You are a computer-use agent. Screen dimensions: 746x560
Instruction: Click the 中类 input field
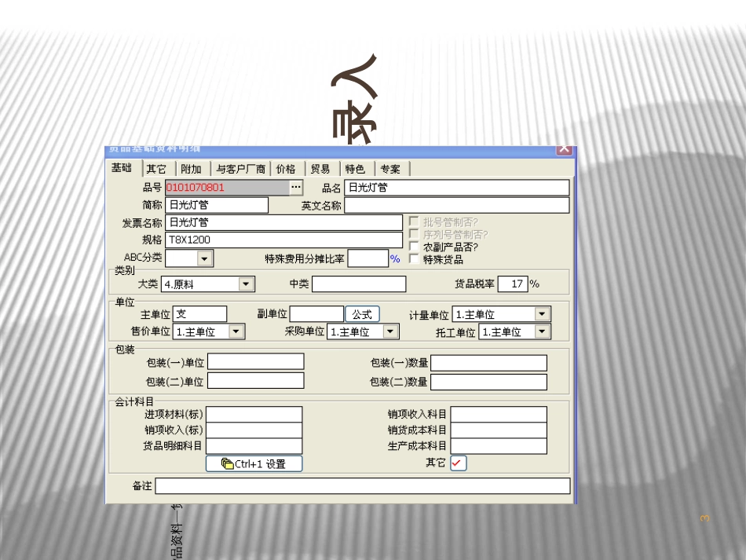point(359,284)
